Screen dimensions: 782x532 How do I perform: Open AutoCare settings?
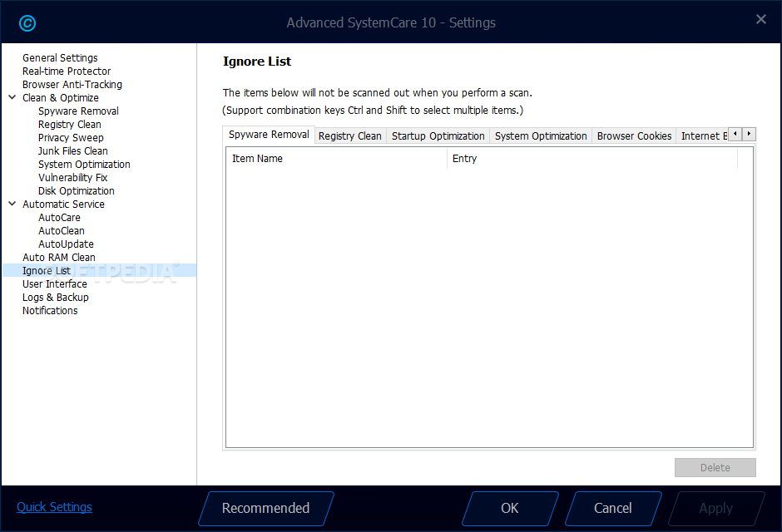tap(59, 218)
